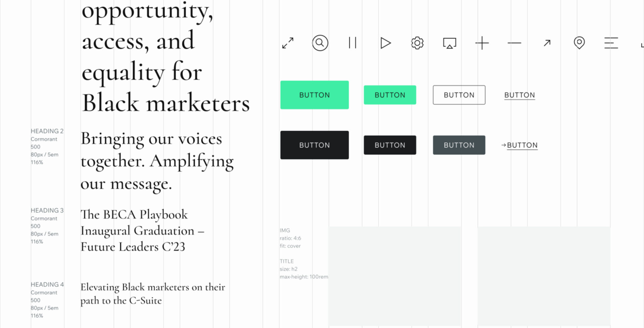
Task: Click the diagonal up-right arrow icon
Action: [x=547, y=43]
